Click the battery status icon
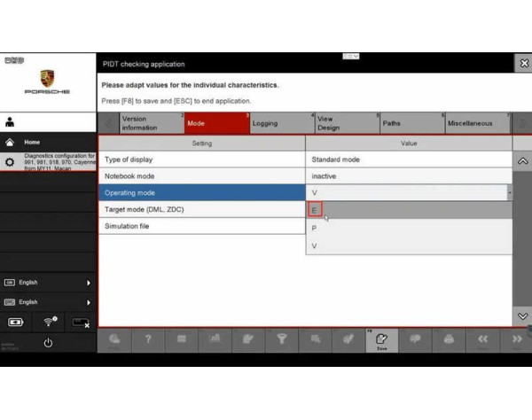This screenshot has height=420, width=532. click(x=16, y=322)
